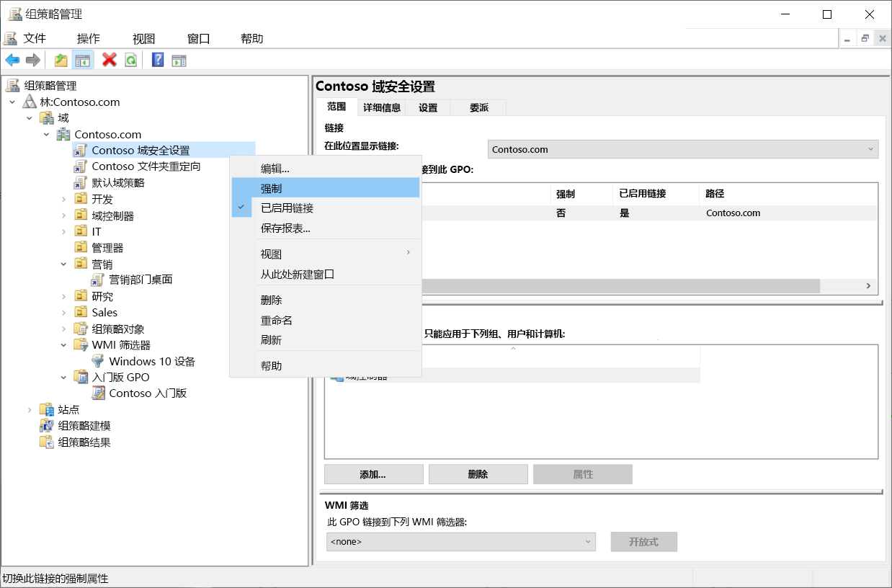892x588 pixels.
Task: Click the red X delete icon
Action: (108, 60)
